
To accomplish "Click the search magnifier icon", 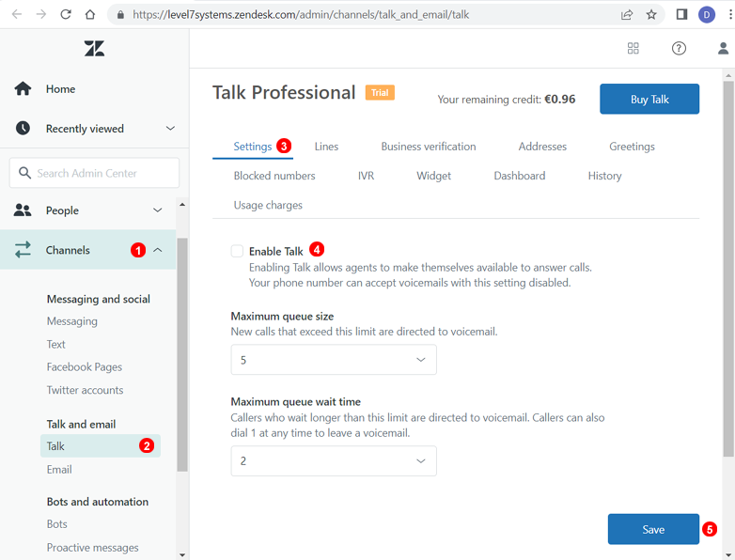I will point(24,173).
